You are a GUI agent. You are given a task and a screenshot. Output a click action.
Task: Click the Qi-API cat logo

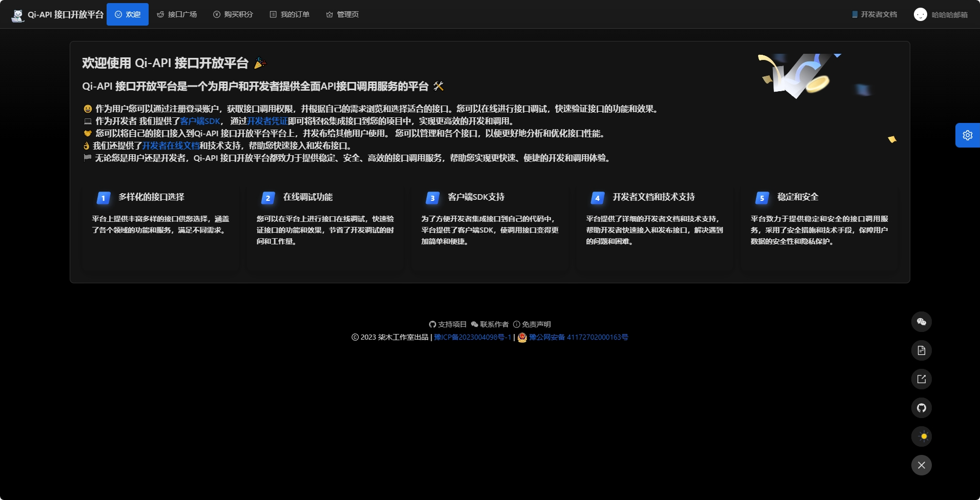click(x=18, y=15)
